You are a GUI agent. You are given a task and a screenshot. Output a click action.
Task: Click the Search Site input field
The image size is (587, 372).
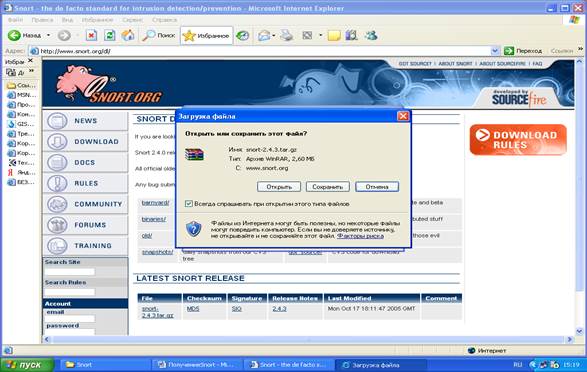70,271
